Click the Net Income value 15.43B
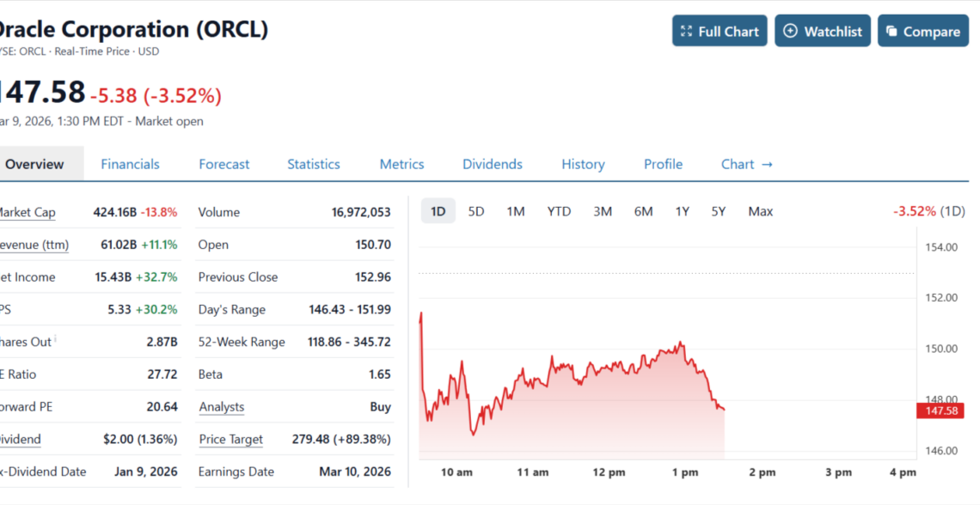Viewport: 980px width, 505px height. pos(113,277)
